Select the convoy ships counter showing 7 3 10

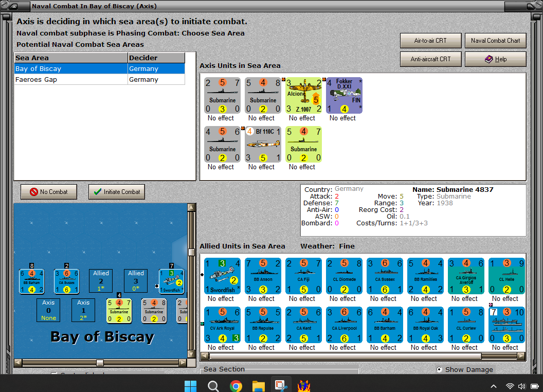pyautogui.click(x=506, y=325)
